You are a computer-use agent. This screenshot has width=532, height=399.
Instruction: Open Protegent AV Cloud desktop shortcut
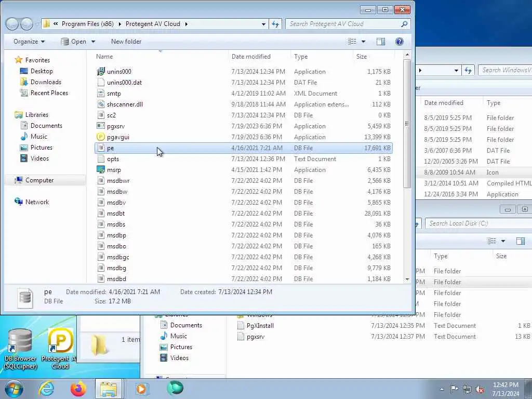click(x=60, y=350)
